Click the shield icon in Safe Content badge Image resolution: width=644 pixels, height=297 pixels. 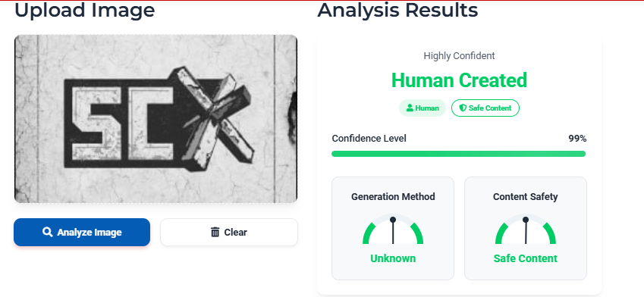click(463, 108)
